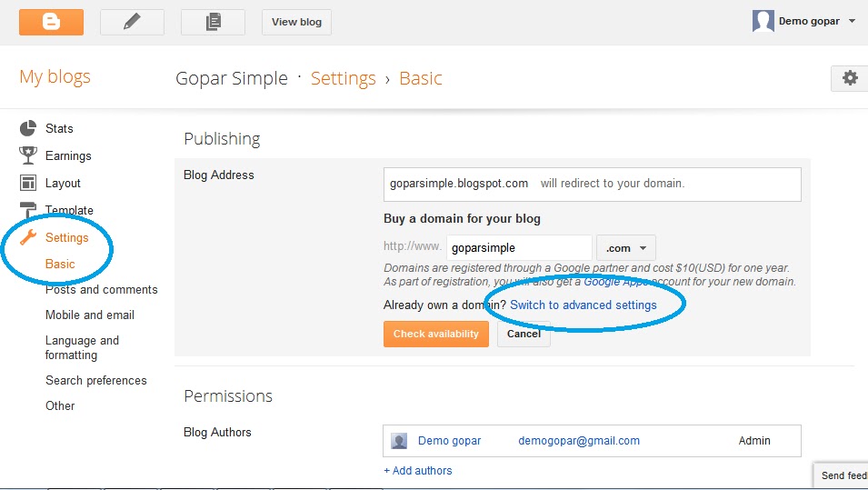Click the Settings breadcrumb link

[344, 78]
